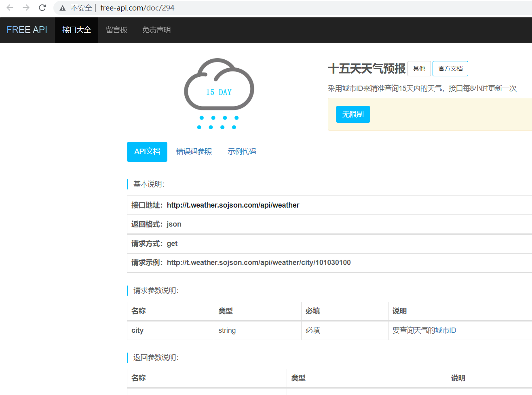The width and height of the screenshot is (532, 395).
Task: Open the 官方文档 button
Action: (450, 69)
